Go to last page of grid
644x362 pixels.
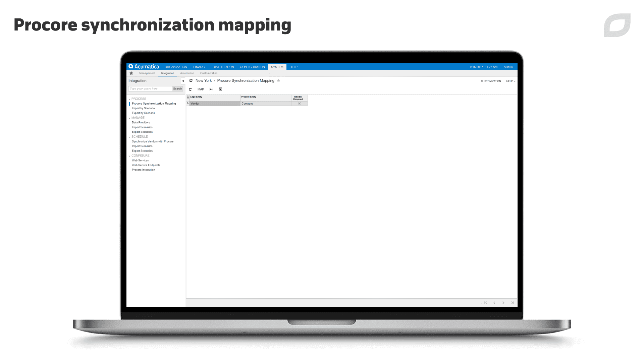tap(513, 303)
